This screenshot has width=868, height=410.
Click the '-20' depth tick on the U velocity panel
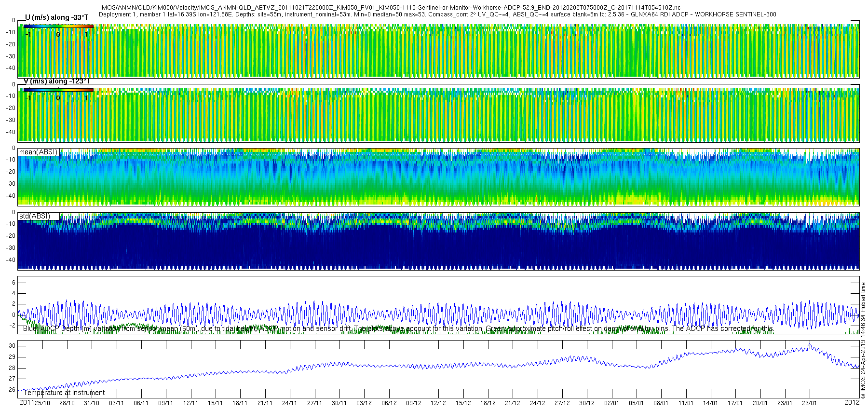(10, 44)
